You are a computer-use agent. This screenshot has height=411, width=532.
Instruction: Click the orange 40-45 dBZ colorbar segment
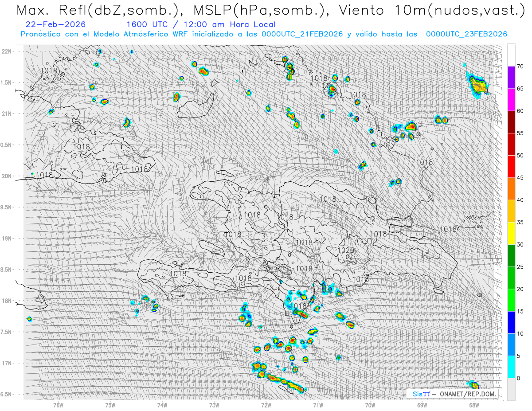511,189
